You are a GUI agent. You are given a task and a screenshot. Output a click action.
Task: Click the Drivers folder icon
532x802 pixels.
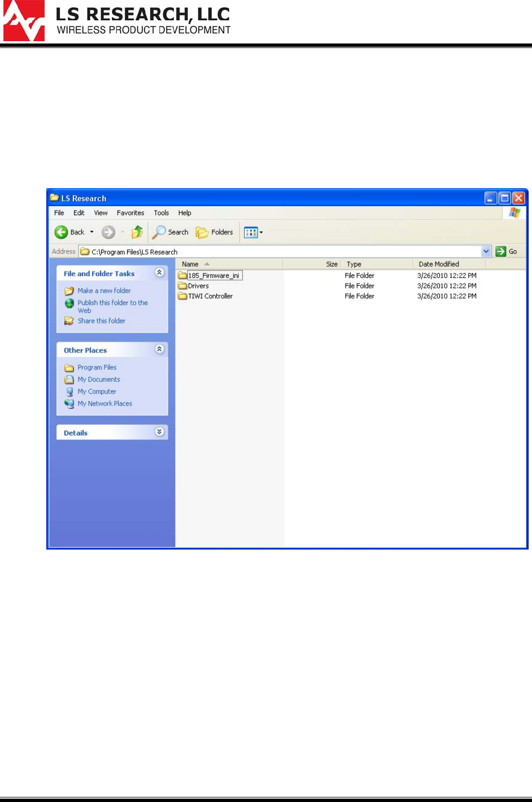tap(182, 286)
